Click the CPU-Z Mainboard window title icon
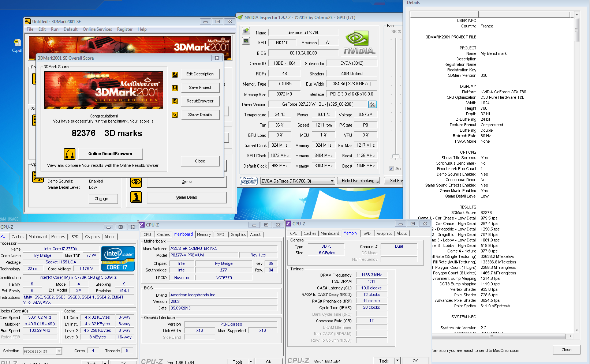 click(x=142, y=225)
